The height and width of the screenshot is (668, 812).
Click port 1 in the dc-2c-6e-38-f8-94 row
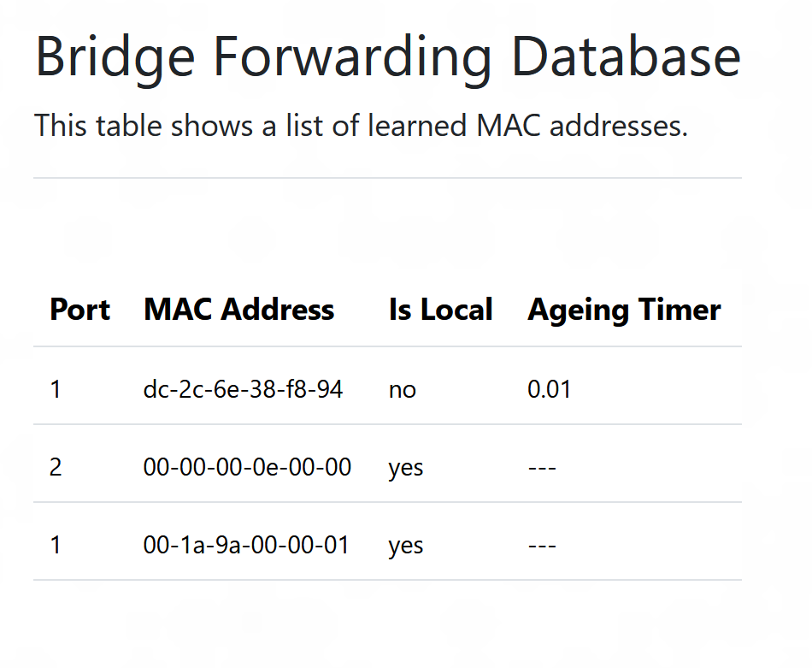tap(56, 389)
